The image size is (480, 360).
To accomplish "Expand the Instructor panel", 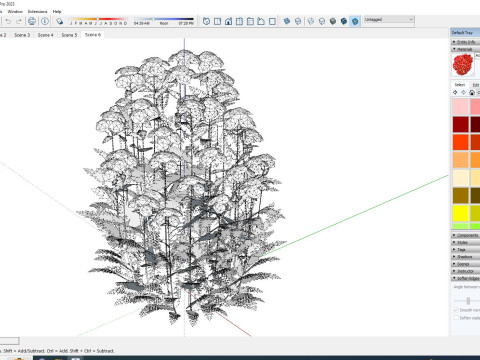I will 466,271.
